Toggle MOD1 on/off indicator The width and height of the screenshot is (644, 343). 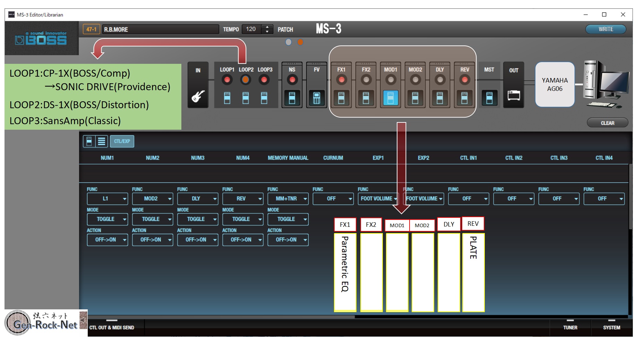(x=390, y=80)
